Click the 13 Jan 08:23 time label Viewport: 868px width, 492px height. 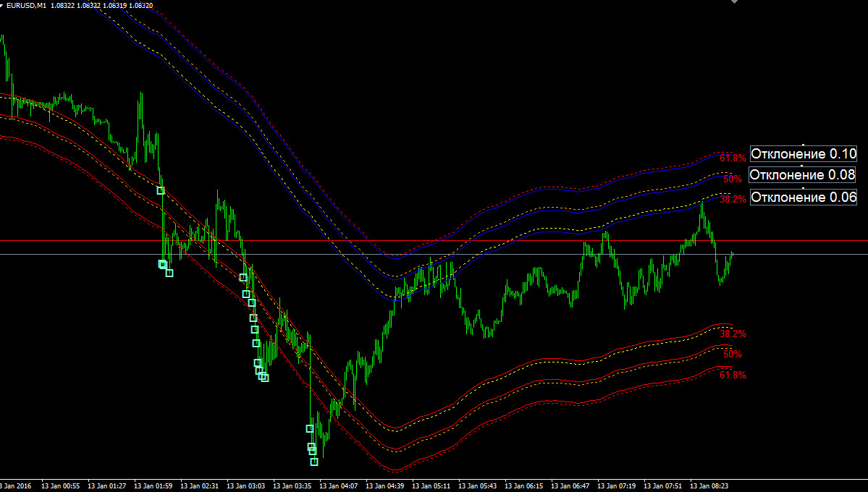coord(709,486)
